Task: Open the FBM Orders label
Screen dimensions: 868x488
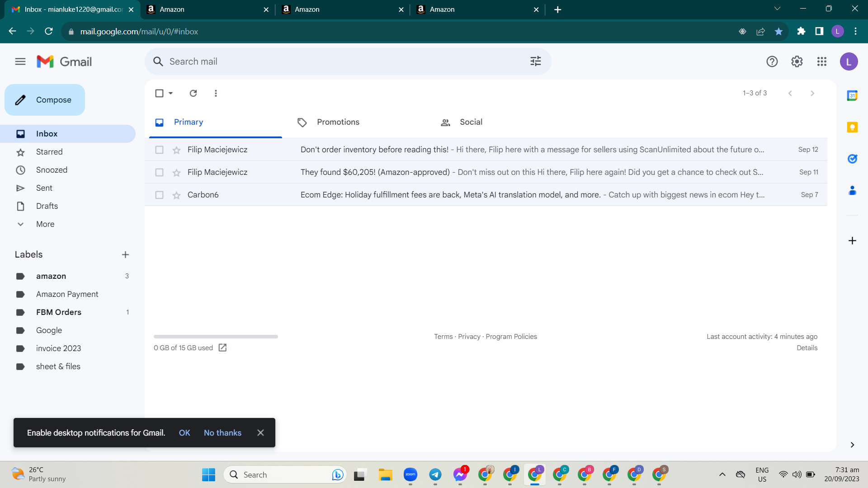Action: click(x=68, y=312)
